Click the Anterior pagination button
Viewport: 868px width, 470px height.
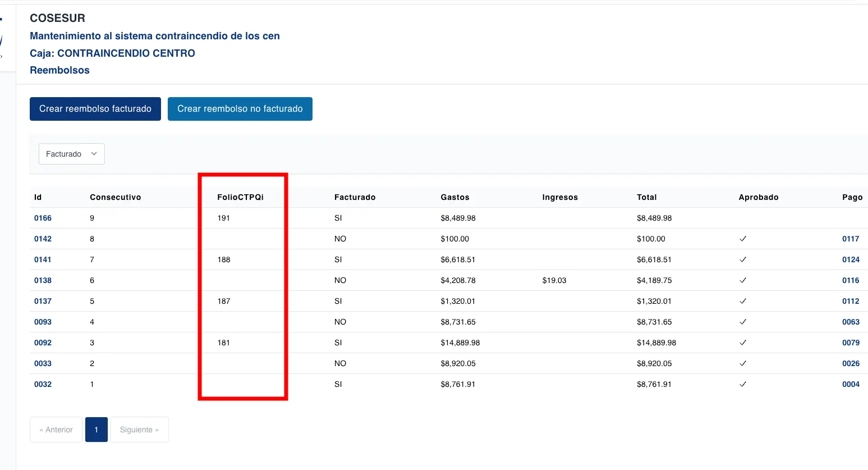[x=56, y=430]
